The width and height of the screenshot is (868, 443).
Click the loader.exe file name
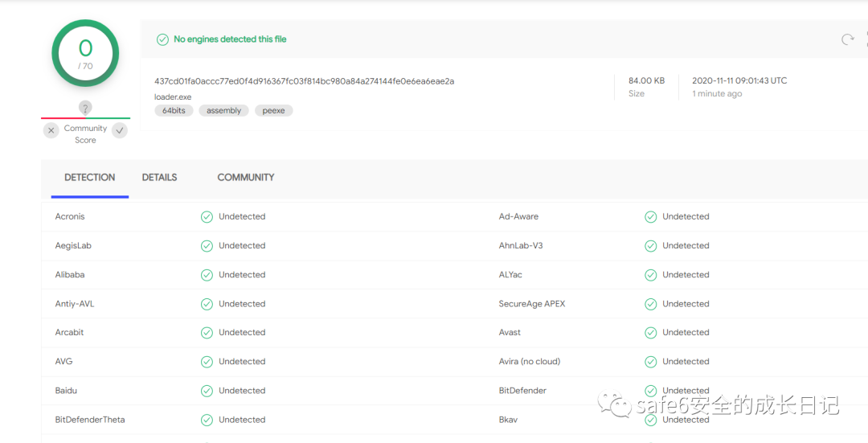(173, 97)
